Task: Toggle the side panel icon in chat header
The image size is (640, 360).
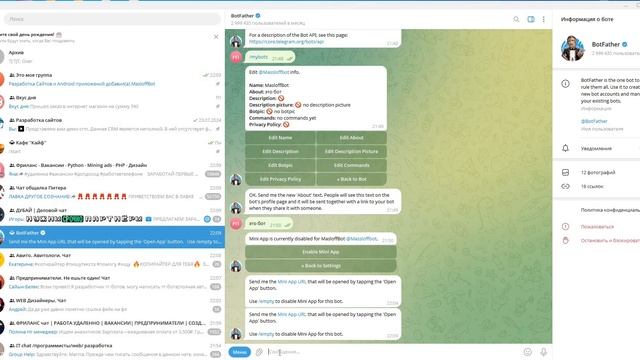Action: point(531,19)
